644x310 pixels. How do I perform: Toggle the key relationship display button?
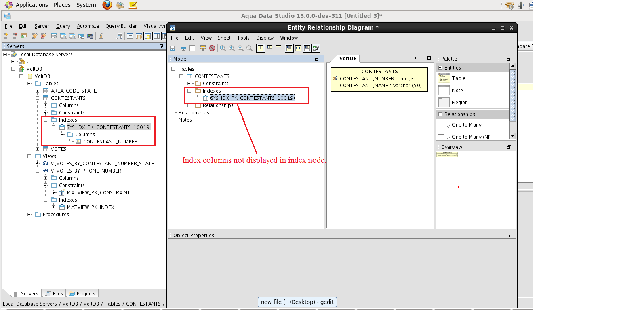coord(316,48)
